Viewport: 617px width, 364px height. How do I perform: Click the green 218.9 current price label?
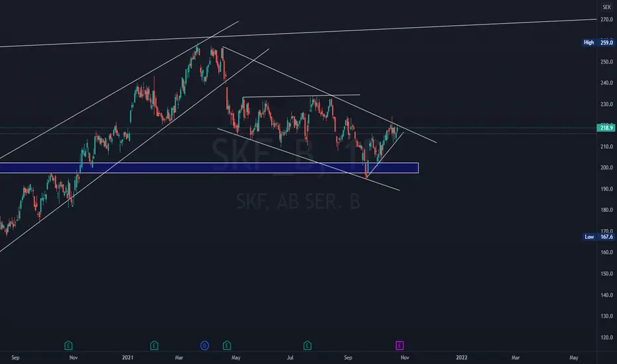pyautogui.click(x=606, y=128)
